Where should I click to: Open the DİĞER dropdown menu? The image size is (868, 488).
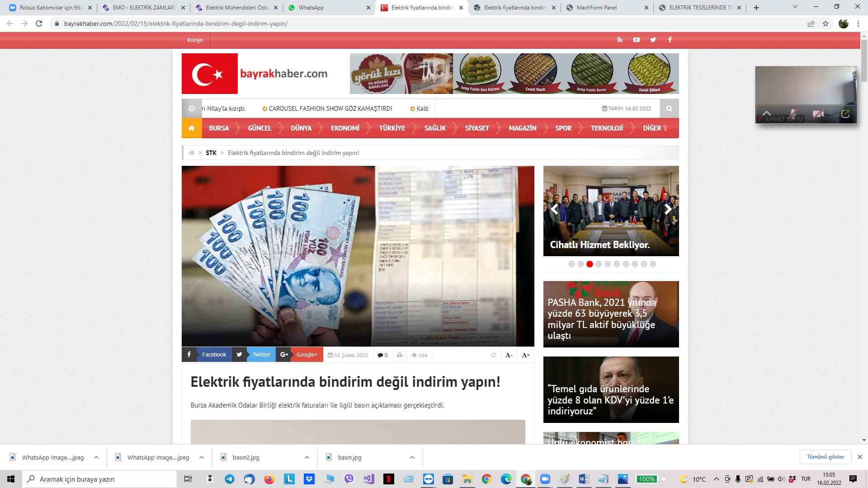[655, 128]
